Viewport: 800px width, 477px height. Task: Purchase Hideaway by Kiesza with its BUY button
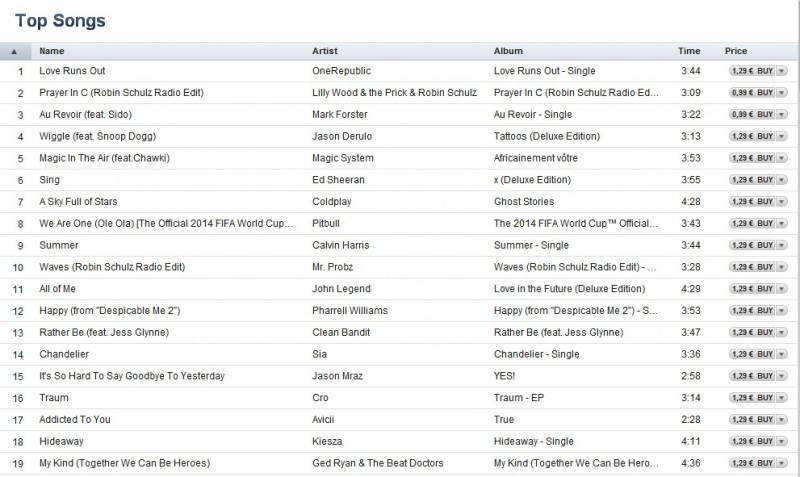(x=751, y=442)
